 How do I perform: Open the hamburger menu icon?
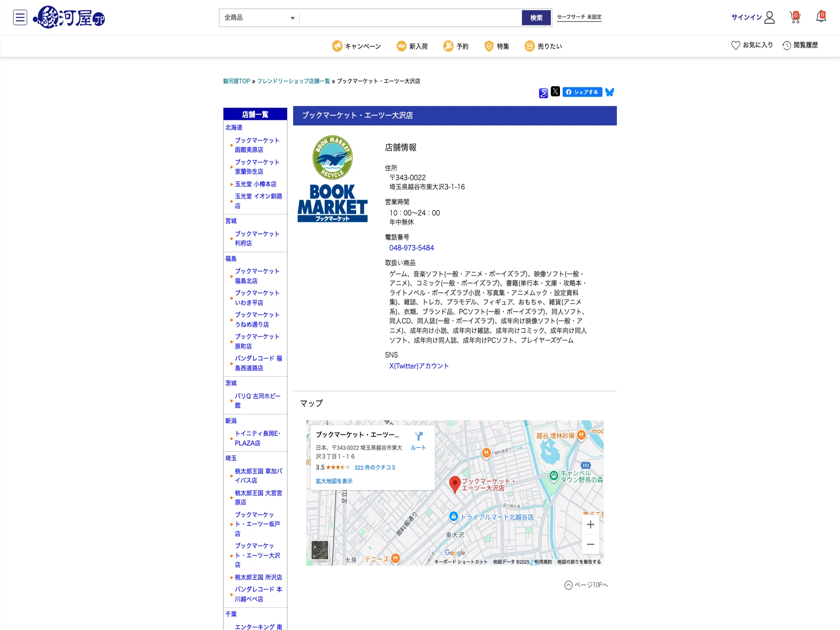point(20,17)
